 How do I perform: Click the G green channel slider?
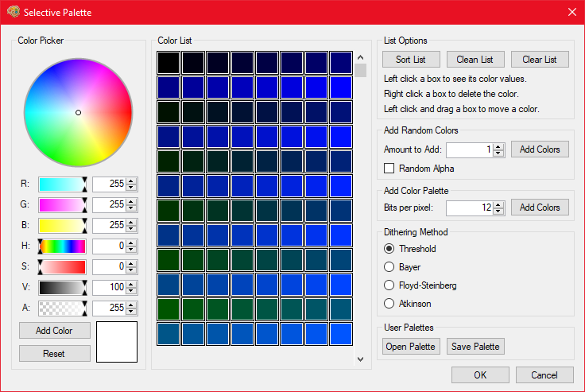pyautogui.click(x=62, y=205)
